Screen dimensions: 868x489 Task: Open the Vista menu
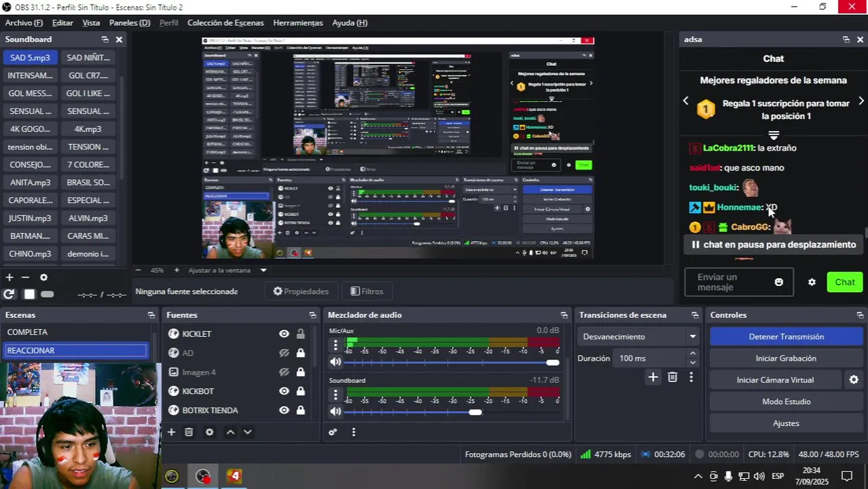(x=91, y=22)
